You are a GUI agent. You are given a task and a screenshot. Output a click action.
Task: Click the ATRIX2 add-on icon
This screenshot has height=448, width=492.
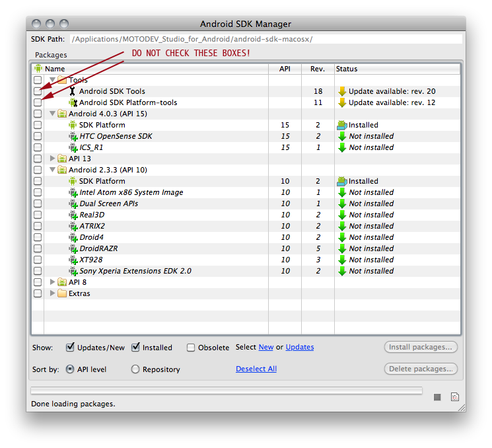73,226
